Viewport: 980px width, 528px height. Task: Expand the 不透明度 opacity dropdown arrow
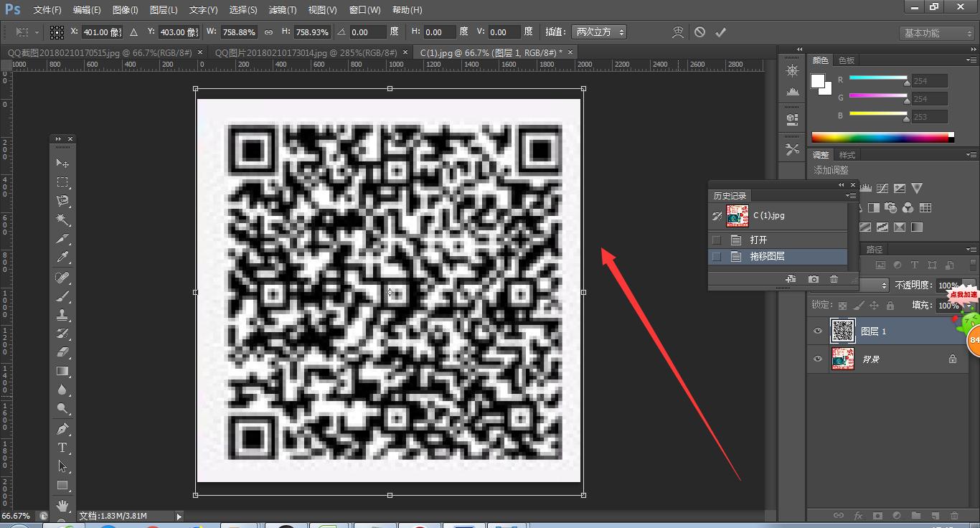[x=969, y=285]
